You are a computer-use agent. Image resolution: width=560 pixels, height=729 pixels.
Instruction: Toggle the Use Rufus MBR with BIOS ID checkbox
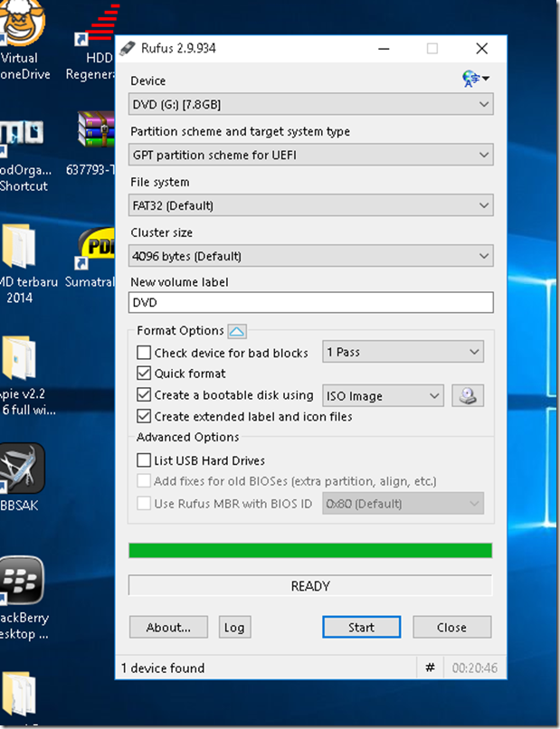144,504
